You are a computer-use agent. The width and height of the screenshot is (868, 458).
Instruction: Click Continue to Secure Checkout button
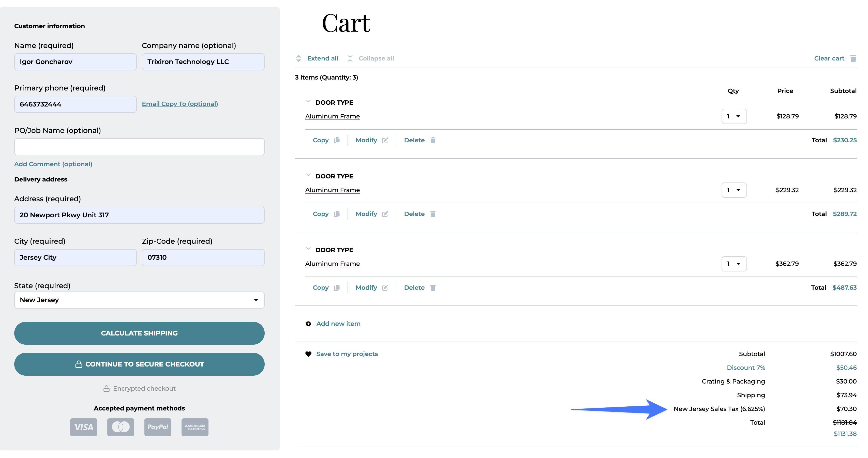[139, 364]
